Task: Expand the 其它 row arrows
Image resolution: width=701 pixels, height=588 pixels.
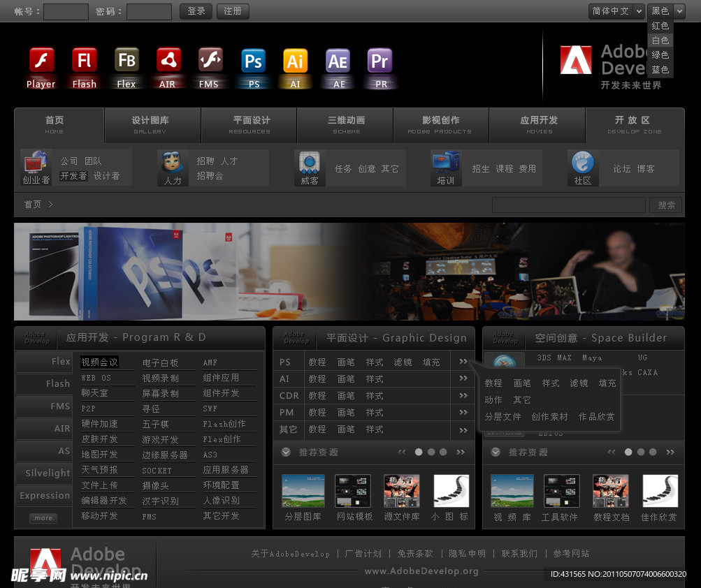Action: 463,430
